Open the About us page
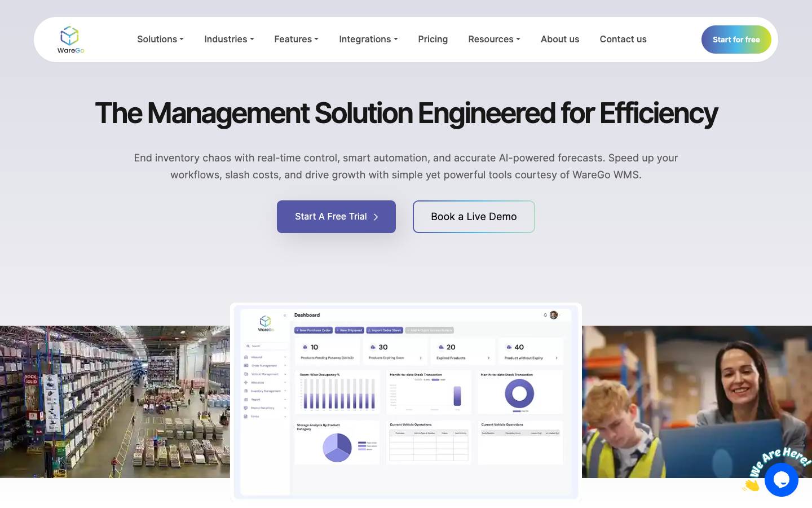Image resolution: width=812 pixels, height=508 pixels. click(560, 40)
